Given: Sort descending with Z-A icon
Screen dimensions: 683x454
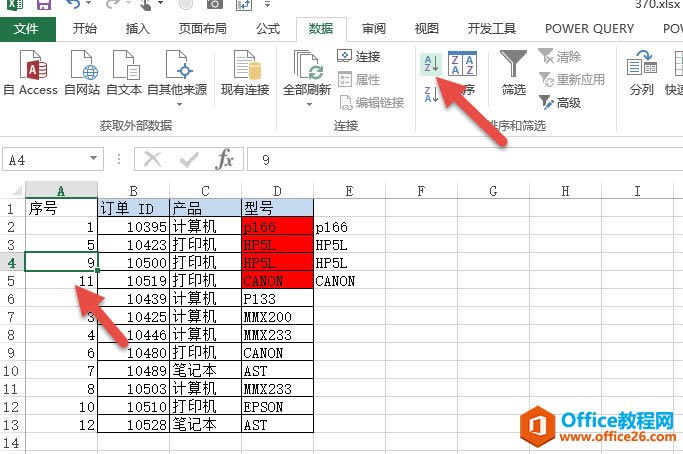Looking at the screenshot, I should pyautogui.click(x=431, y=95).
